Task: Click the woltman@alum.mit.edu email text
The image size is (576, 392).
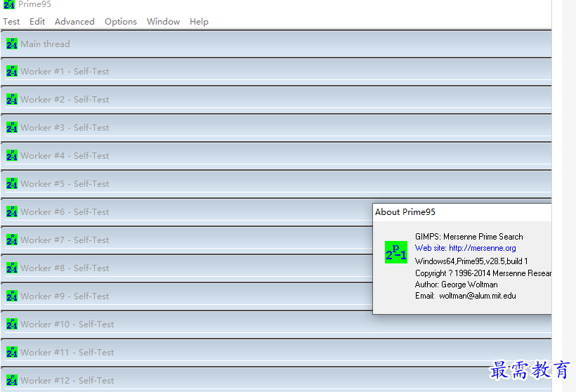Action: (478, 296)
